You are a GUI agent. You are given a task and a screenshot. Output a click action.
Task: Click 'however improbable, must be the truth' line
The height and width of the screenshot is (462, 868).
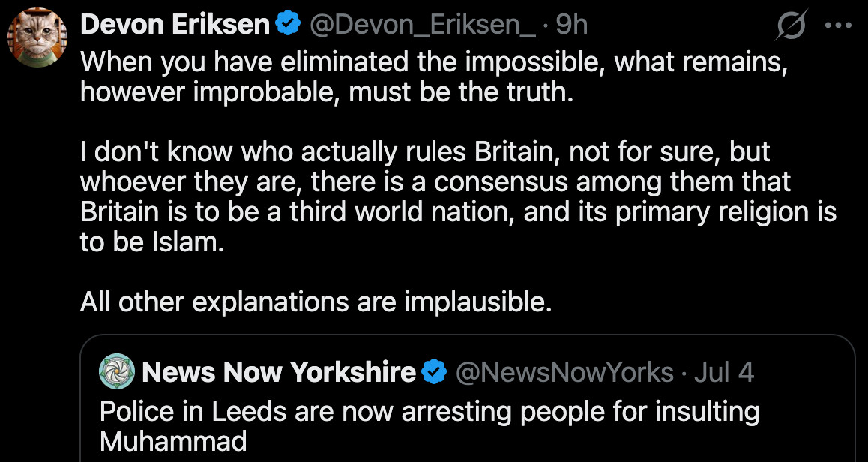point(327,92)
